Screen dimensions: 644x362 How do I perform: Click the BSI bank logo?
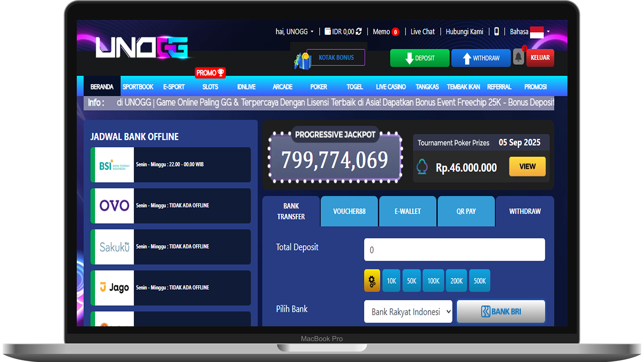click(114, 165)
